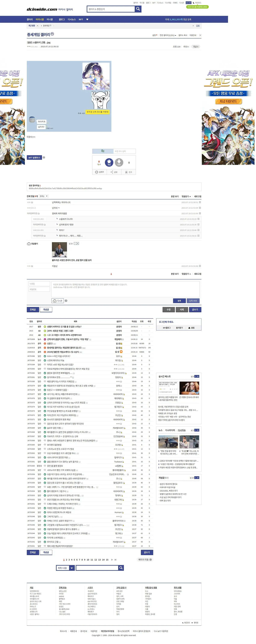Select 갤러리 in main navigation bar
The height and width of the screenshot is (644, 256).
[30, 19]
